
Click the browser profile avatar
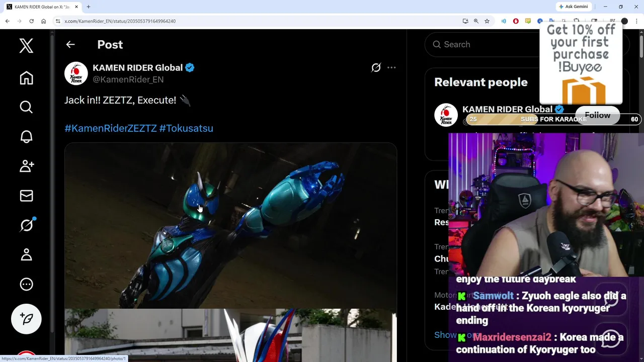tap(624, 21)
